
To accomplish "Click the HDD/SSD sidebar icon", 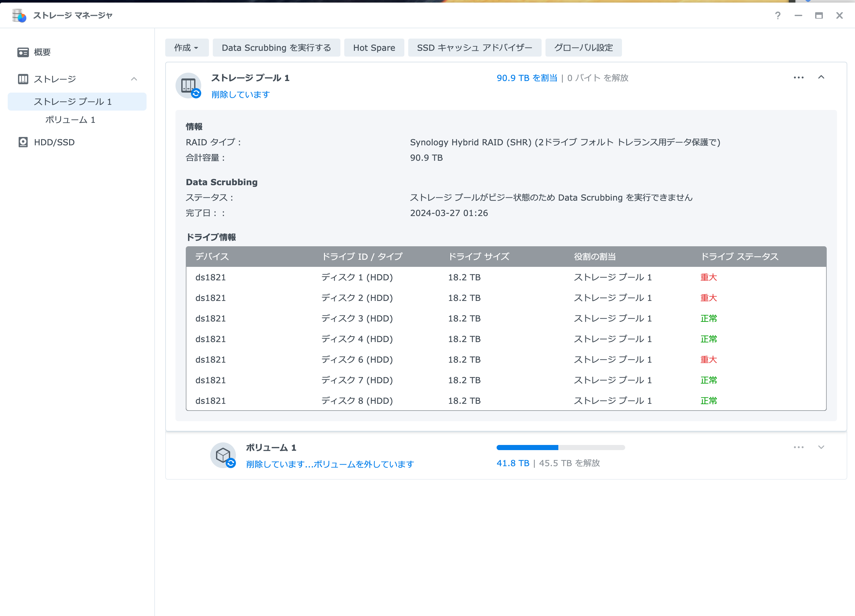I will (x=23, y=142).
